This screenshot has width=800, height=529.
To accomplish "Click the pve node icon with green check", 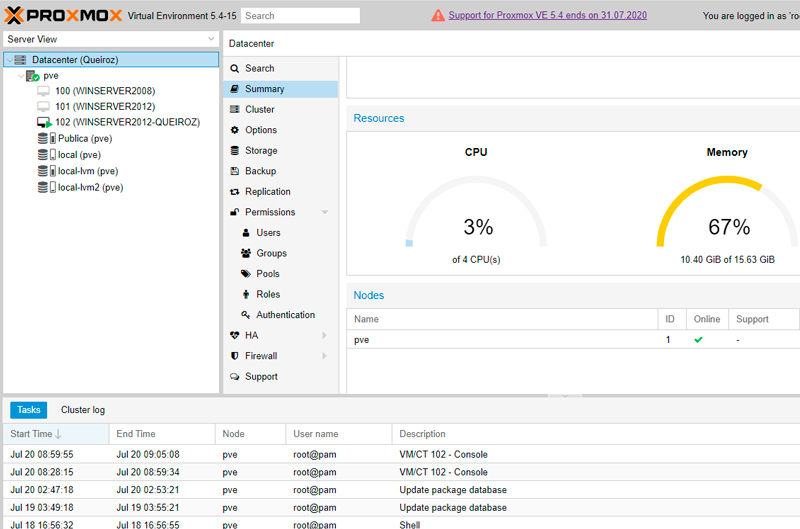I will [33, 76].
